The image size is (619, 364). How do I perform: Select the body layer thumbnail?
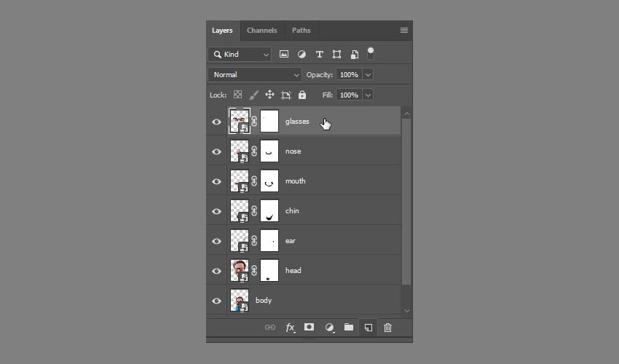pos(240,300)
